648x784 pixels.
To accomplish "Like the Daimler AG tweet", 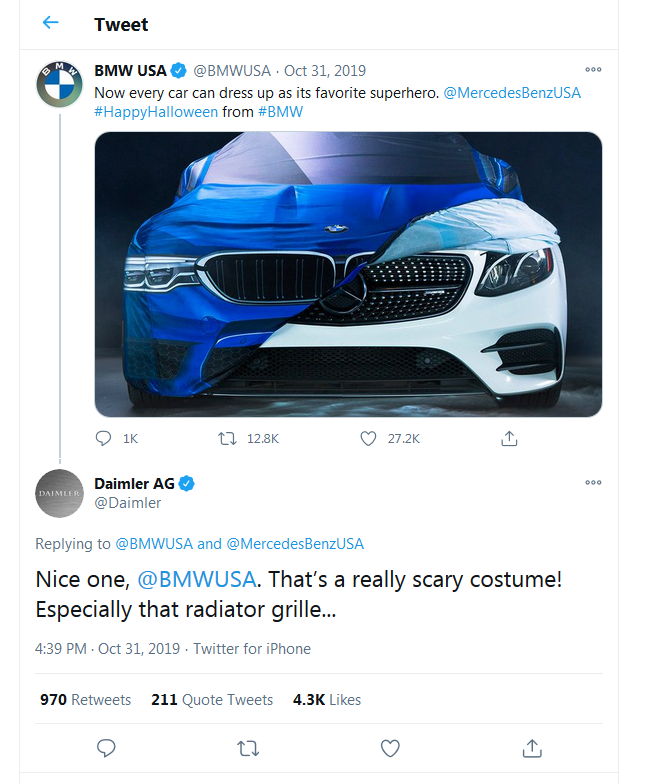I will click(x=390, y=748).
